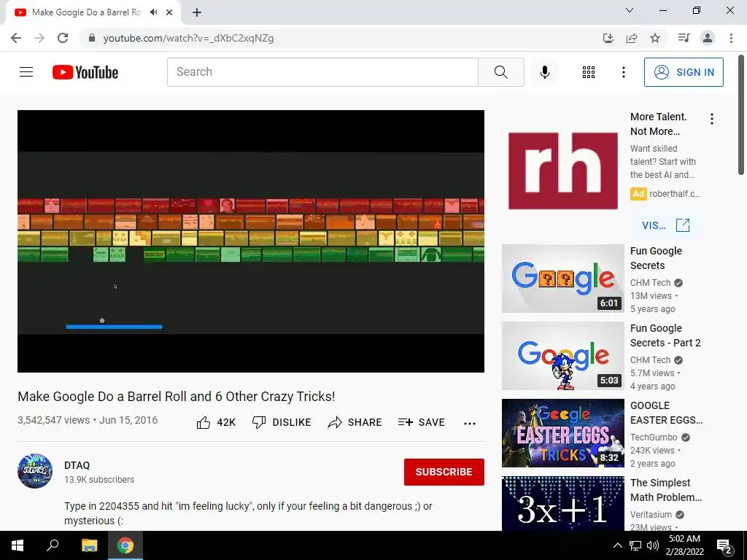Go to the YouTube home logo
This screenshot has height=560, width=747.
85,72
